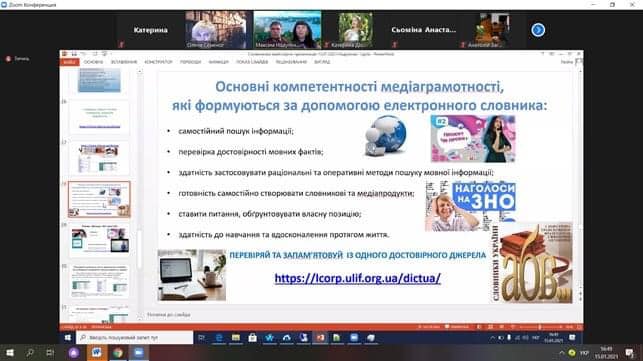Open PowerPoint icon in shared taskbar
The image size is (643, 361).
[x=320, y=338]
